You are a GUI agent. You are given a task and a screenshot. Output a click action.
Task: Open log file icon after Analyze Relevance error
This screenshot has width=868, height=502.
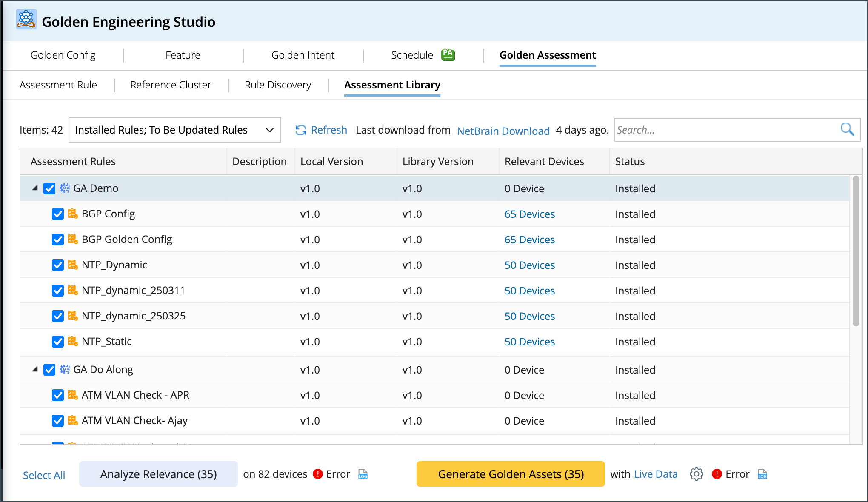pos(363,474)
